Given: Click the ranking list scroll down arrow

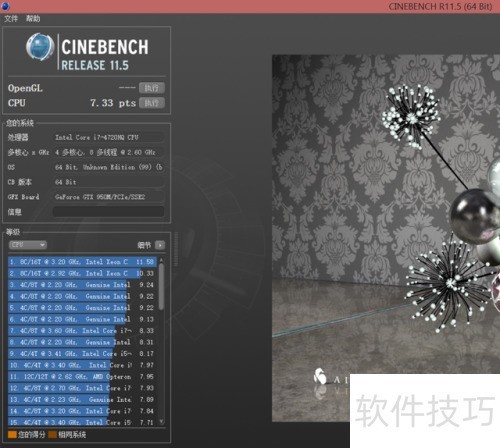Looking at the screenshot, I should [x=161, y=422].
